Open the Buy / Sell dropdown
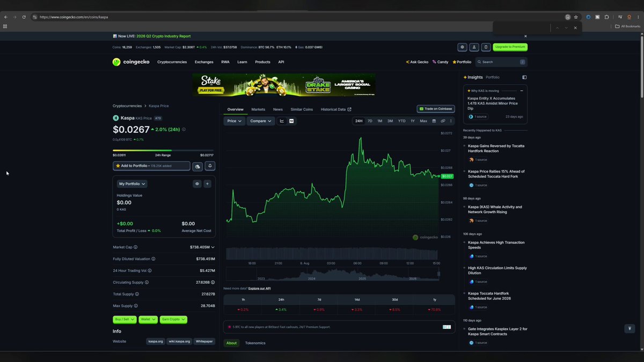Viewport: 644px width, 362px height. [x=125, y=319]
